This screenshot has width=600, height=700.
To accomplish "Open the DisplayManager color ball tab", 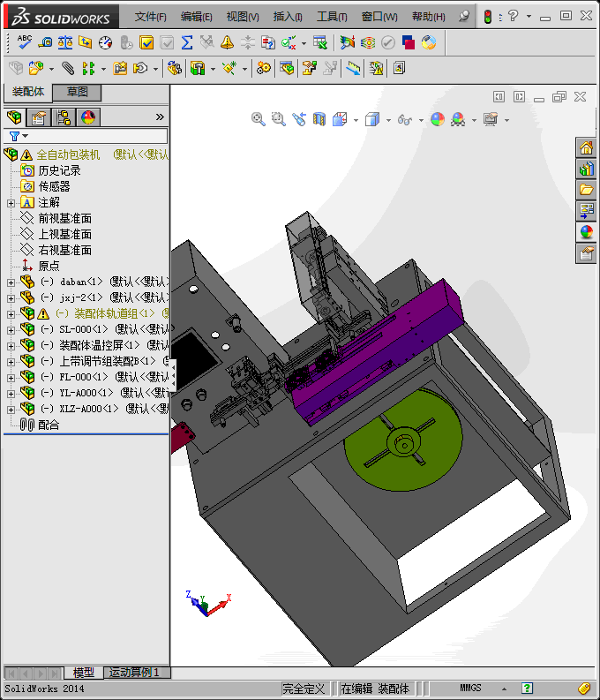I will [88, 117].
